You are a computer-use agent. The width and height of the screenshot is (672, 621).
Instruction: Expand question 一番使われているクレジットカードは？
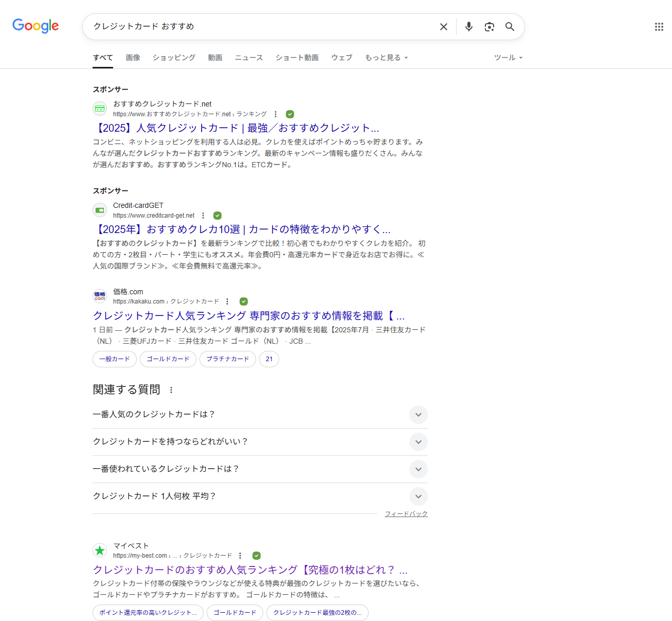pyautogui.click(x=260, y=469)
